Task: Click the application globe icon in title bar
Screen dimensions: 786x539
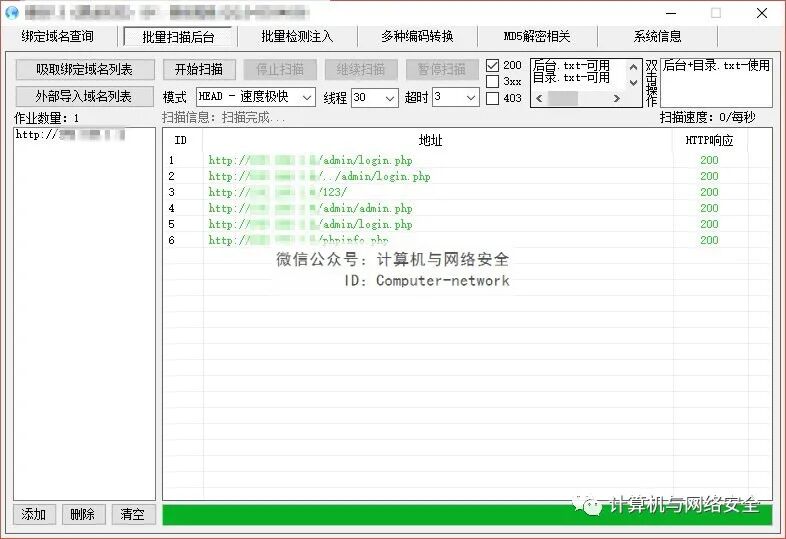Action: point(12,12)
